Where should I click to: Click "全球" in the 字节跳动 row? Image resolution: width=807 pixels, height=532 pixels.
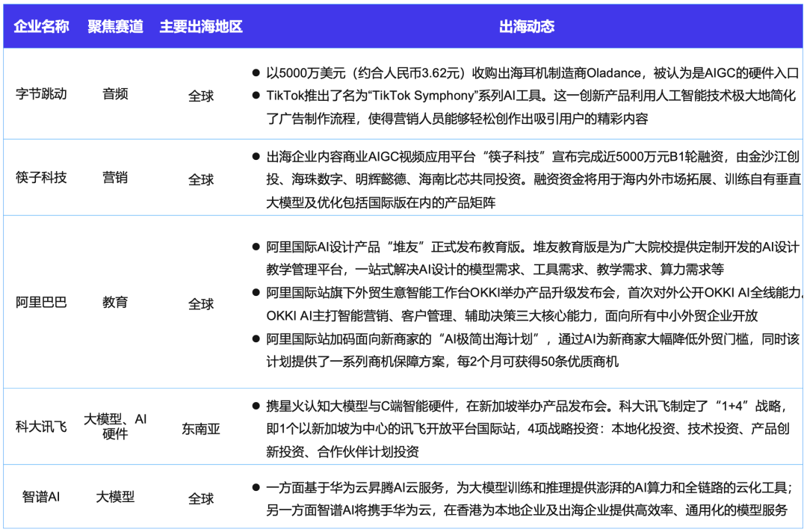201,96
